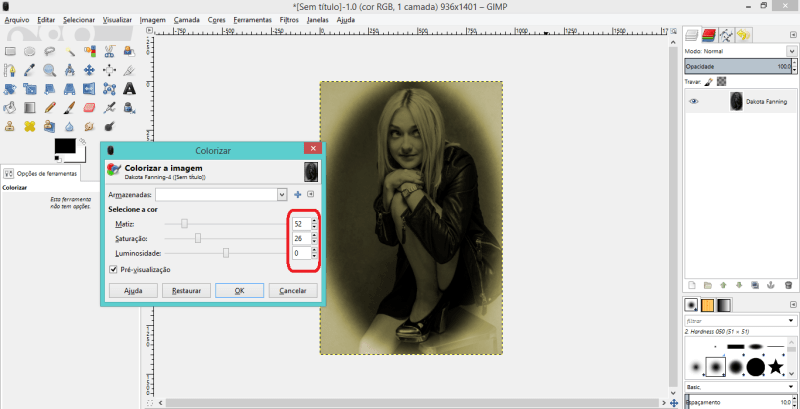The width and height of the screenshot is (800, 409).
Task: Choose the Text tool
Action: point(129,88)
